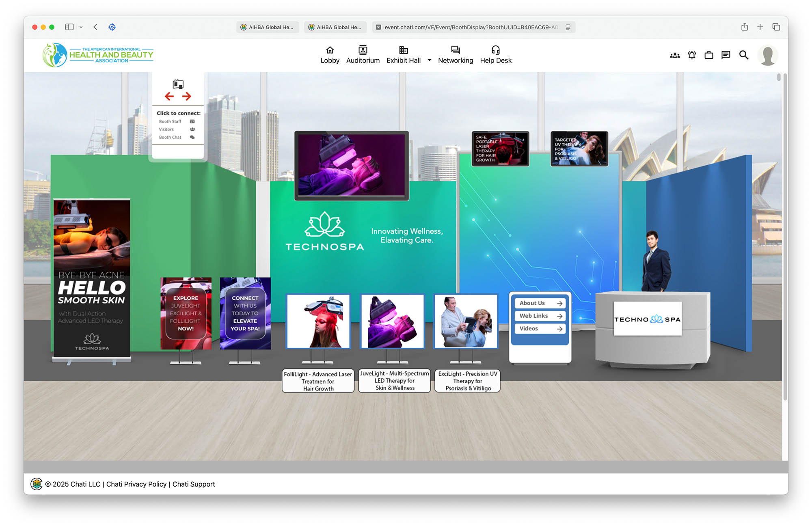Click the Booth Chat bubble icon
812x526 pixels.
click(192, 137)
